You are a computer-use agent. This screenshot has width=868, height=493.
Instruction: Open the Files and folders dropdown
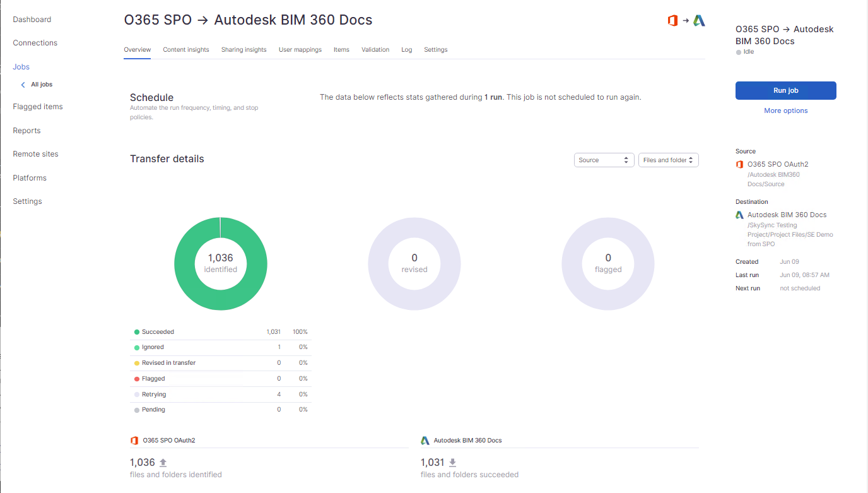pyautogui.click(x=669, y=160)
